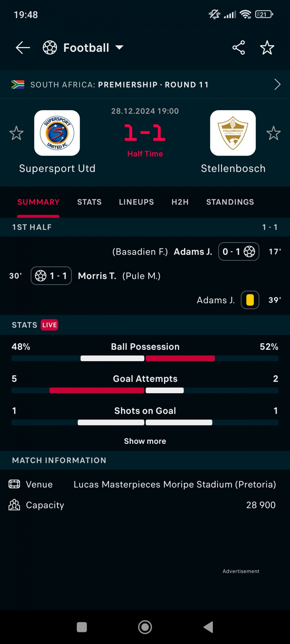The height and width of the screenshot is (644, 290).
Task: Expand stats with Show more
Action: click(x=145, y=441)
